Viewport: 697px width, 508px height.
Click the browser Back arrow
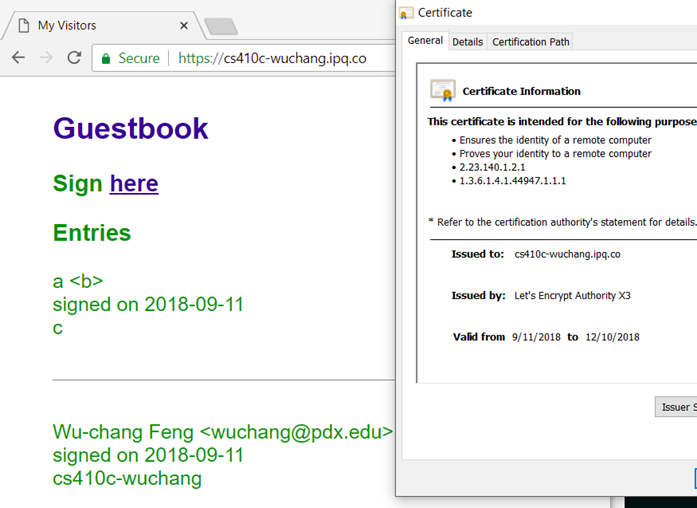(18, 58)
